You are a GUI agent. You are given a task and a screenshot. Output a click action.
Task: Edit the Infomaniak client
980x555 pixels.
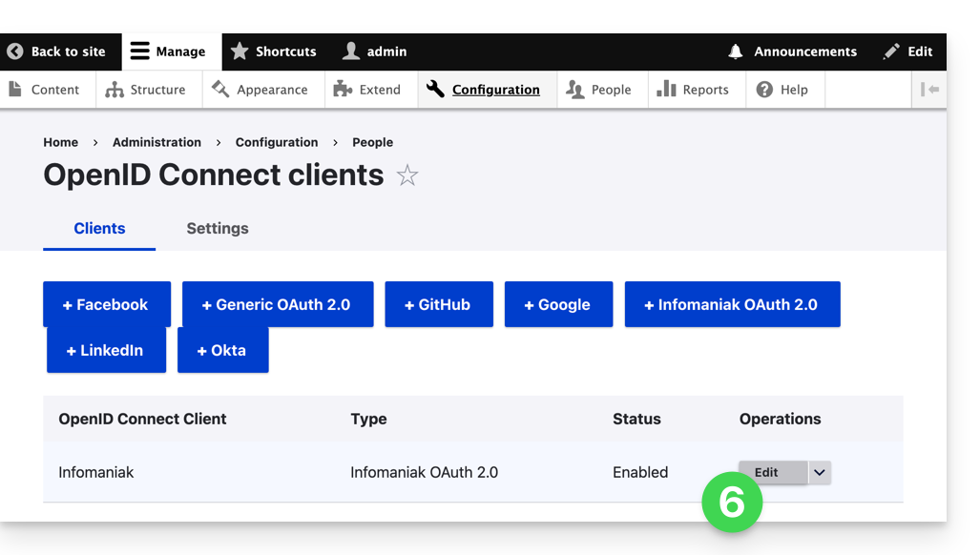(x=773, y=473)
